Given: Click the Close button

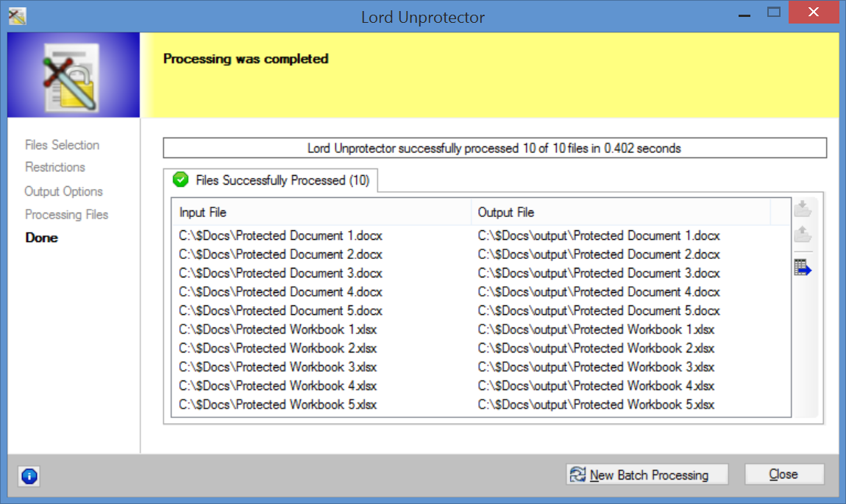Looking at the screenshot, I should 784,475.
